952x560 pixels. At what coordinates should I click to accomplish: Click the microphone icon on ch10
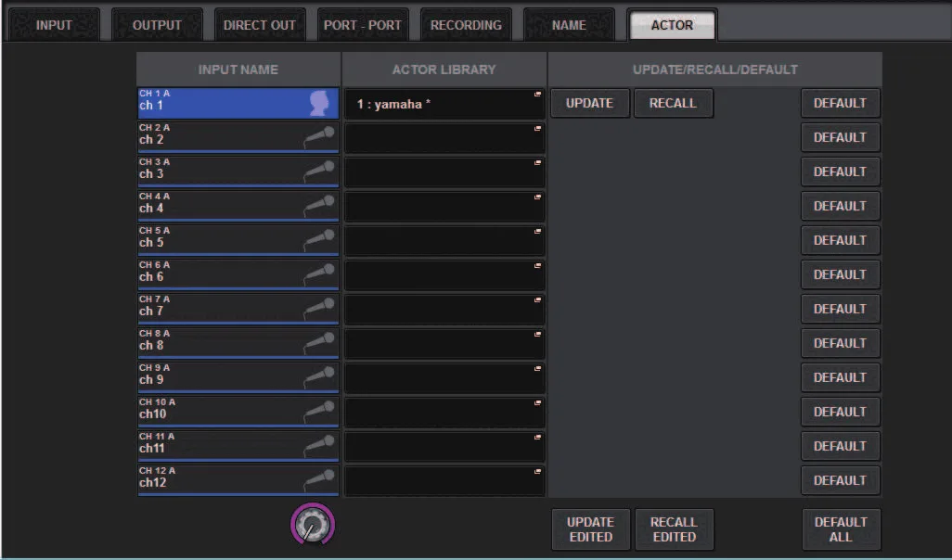(319, 412)
